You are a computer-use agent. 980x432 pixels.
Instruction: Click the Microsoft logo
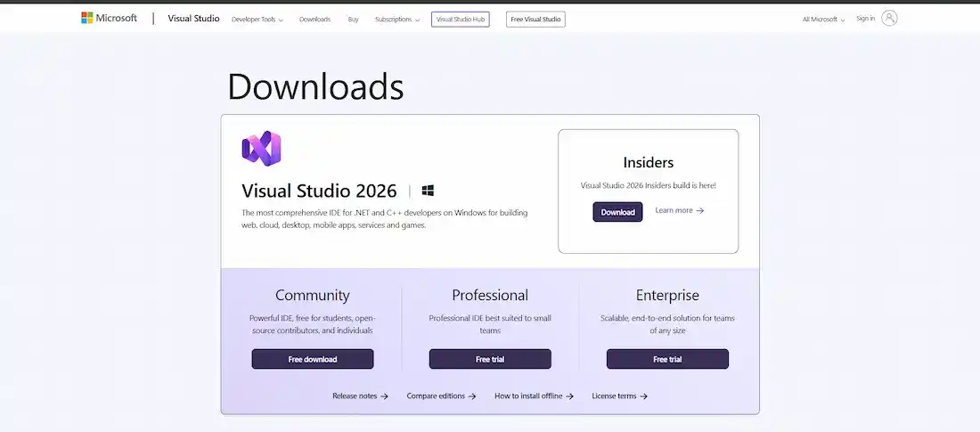coord(109,18)
